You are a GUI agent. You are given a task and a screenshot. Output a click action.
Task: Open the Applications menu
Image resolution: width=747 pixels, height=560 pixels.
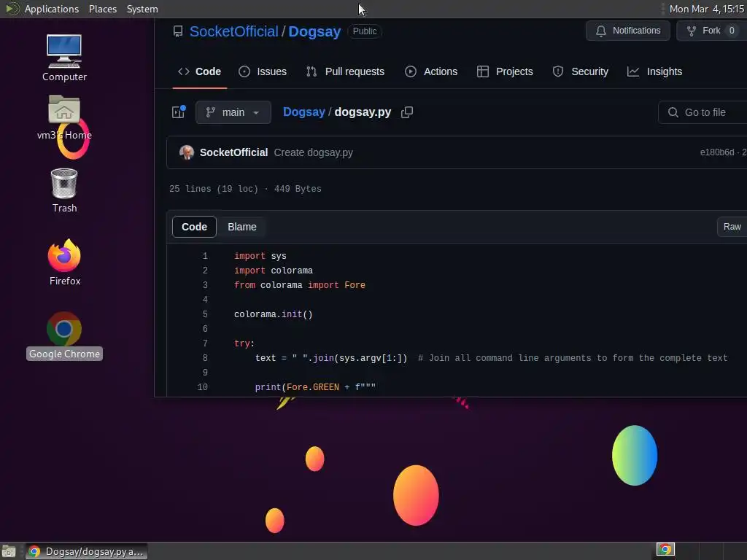coord(52,9)
